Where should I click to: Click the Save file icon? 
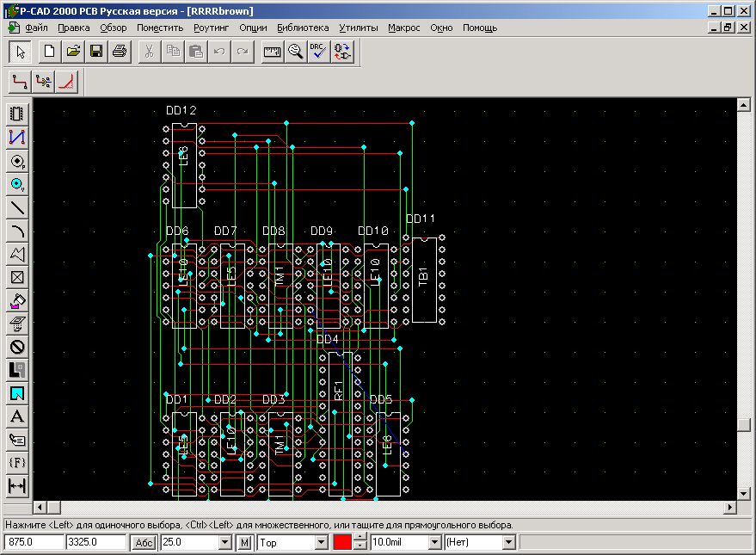point(96,52)
